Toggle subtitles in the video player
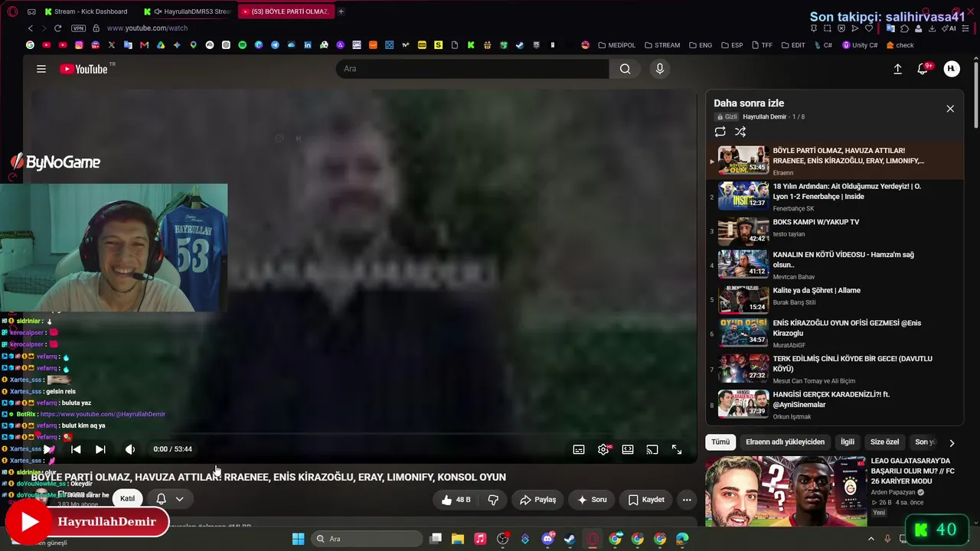 (579, 449)
